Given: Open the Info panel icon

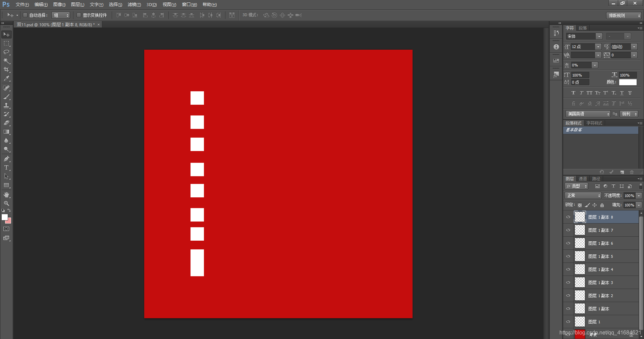Looking at the screenshot, I should pyautogui.click(x=556, y=47).
